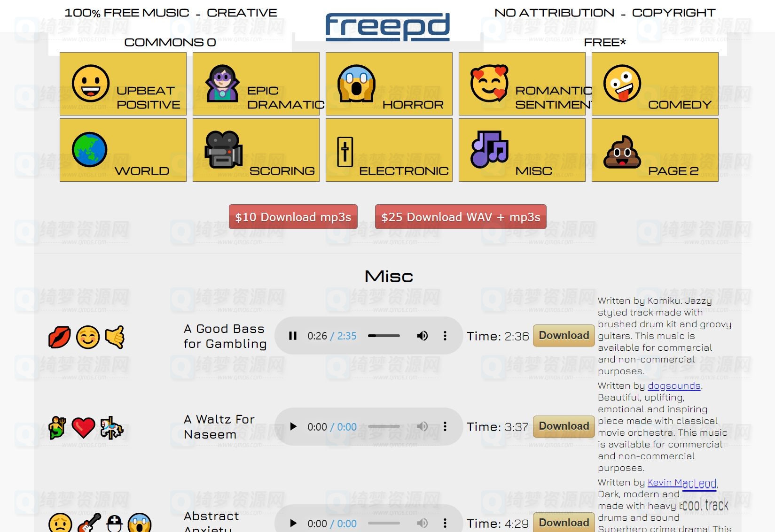This screenshot has width=775, height=532.
Task: Click Abstract Anxiety progress bar
Action: [x=384, y=523]
